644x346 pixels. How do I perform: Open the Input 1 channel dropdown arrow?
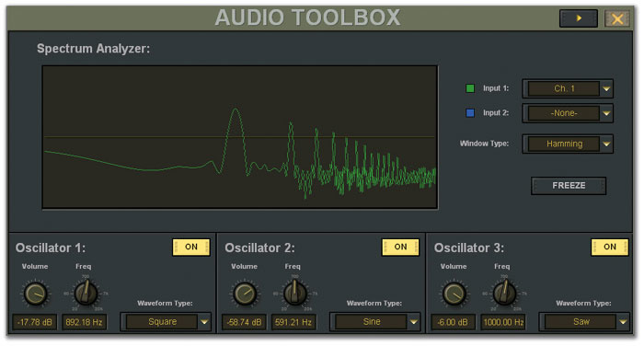tap(606, 88)
